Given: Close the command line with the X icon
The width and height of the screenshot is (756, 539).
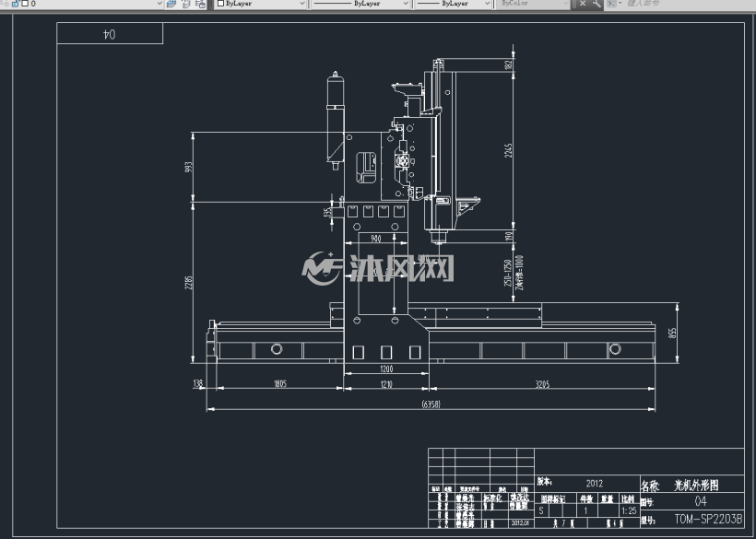Looking at the screenshot, I should coord(583,4).
